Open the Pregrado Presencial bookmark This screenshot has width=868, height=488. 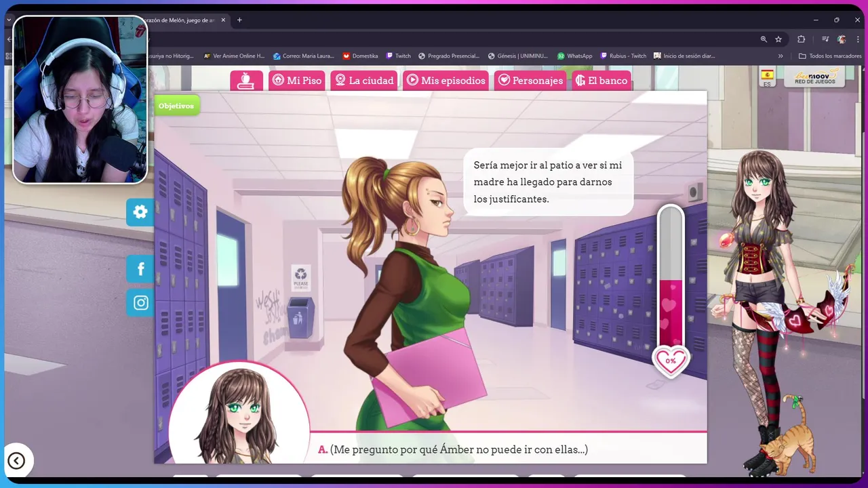point(449,56)
